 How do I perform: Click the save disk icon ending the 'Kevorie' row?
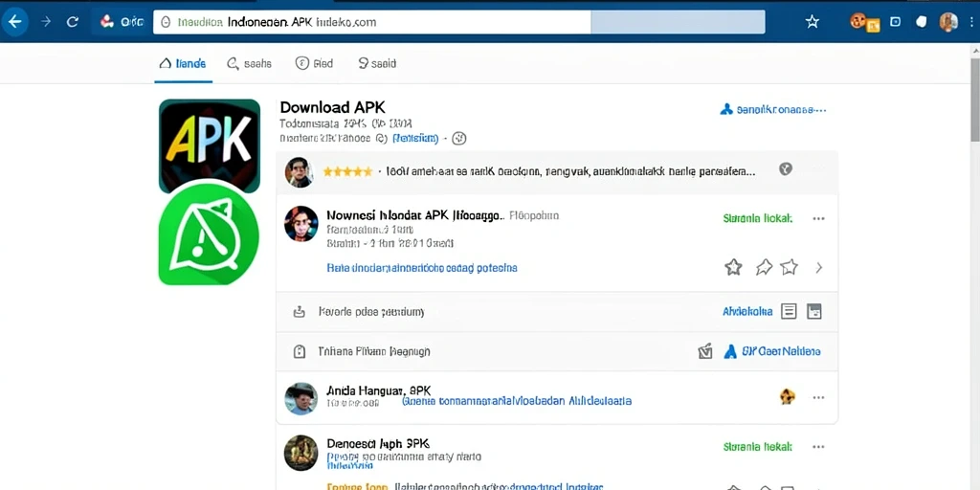[813, 311]
